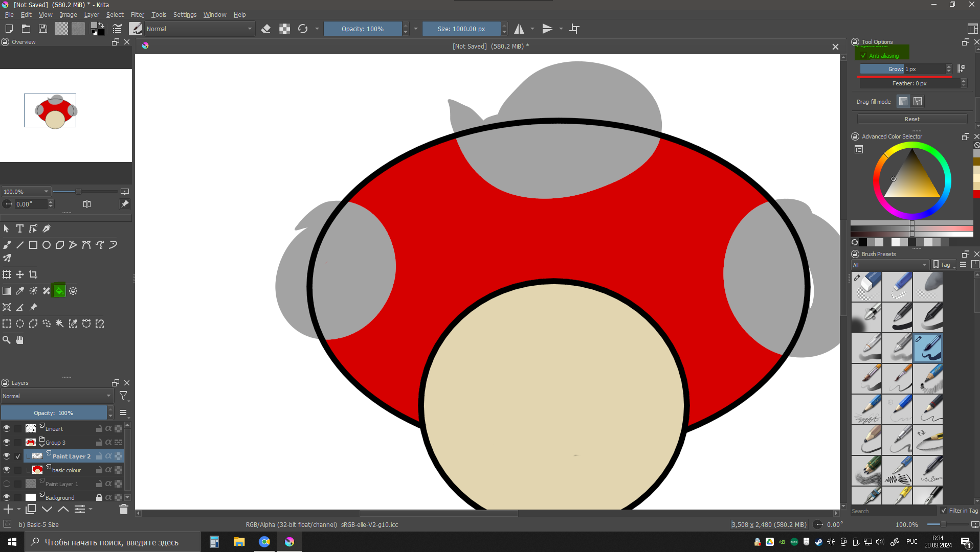The image size is (980, 552).
Task: Open the Window menu
Action: (215, 15)
